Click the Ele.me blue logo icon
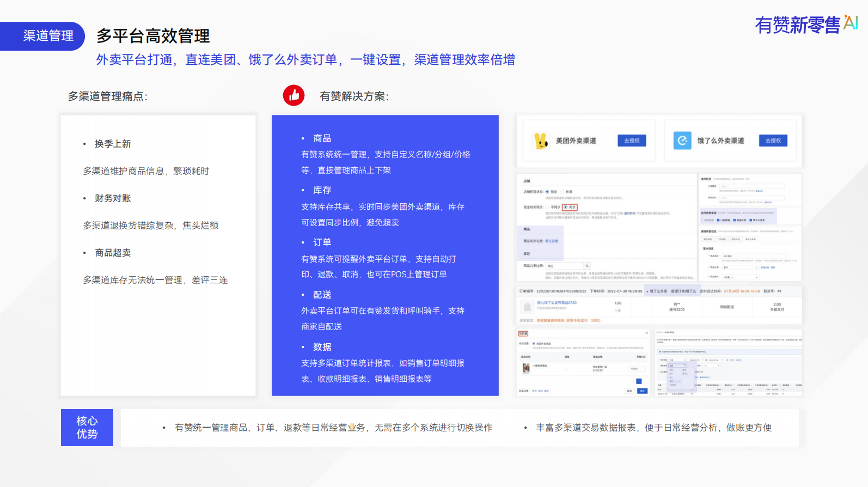This screenshot has height=487, width=868. pos(682,141)
